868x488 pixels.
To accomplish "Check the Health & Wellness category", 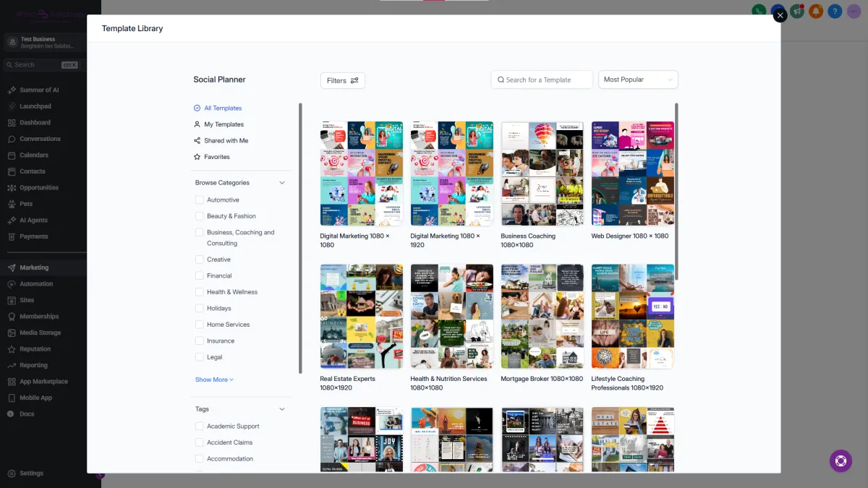I will 200,292.
